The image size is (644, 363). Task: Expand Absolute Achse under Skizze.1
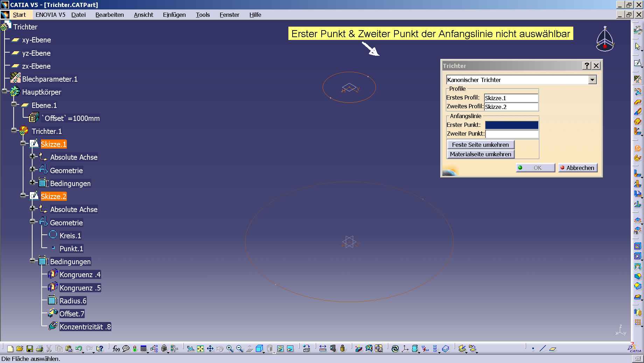(x=33, y=156)
